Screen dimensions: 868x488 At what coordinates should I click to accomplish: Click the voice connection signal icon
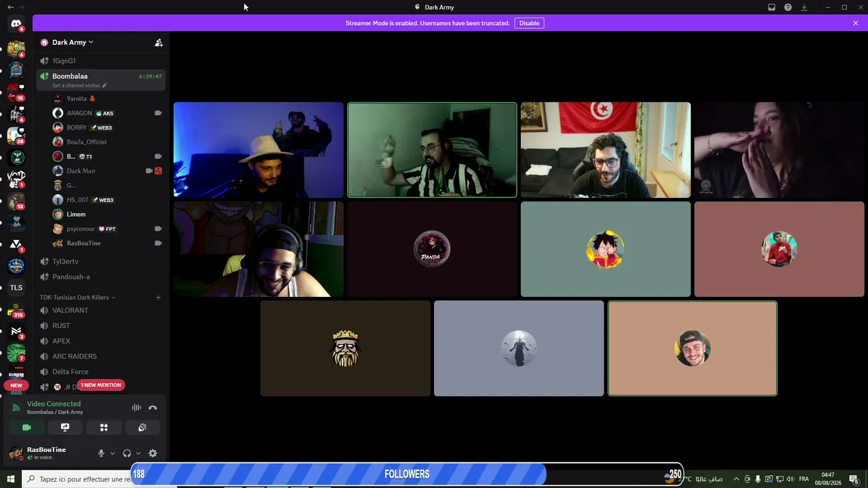point(16,408)
